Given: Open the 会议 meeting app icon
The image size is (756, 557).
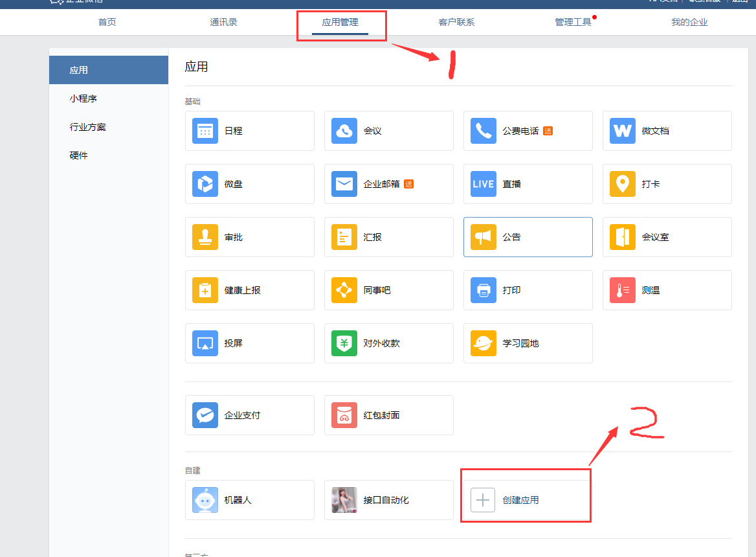Looking at the screenshot, I should click(x=344, y=131).
